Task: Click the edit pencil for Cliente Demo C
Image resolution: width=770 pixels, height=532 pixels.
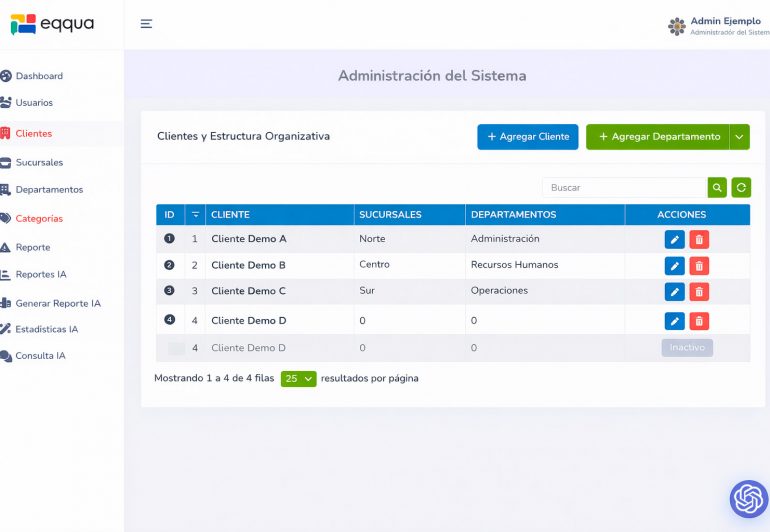Action: 674,291
